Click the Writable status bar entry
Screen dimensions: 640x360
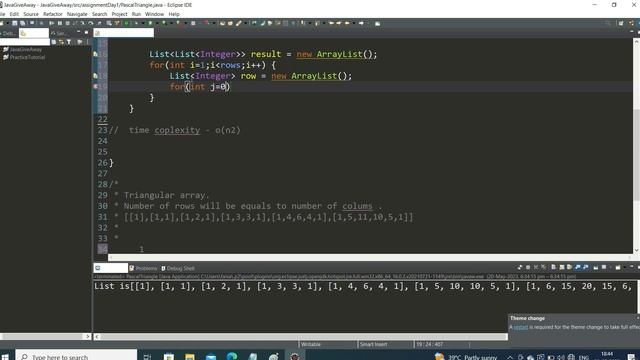pyautogui.click(x=311, y=344)
